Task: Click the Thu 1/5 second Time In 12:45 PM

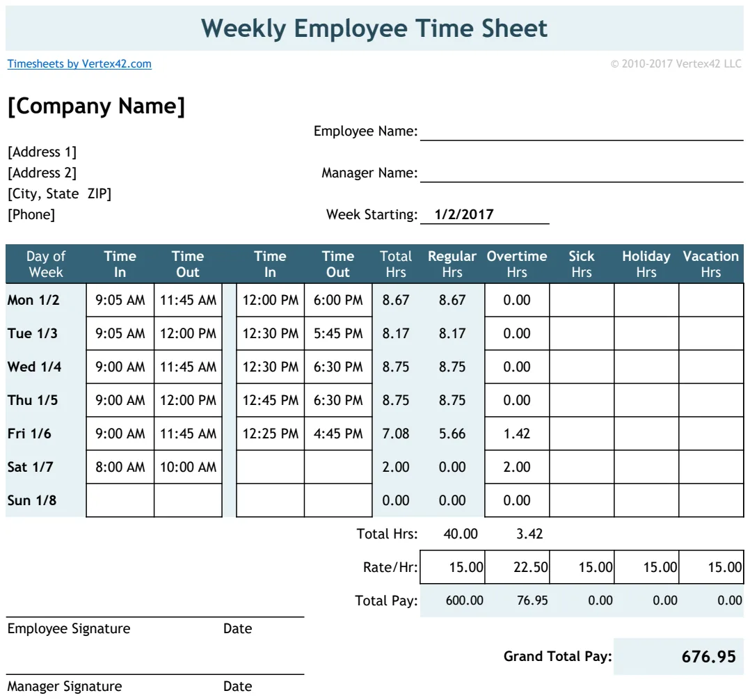Action: point(270,400)
